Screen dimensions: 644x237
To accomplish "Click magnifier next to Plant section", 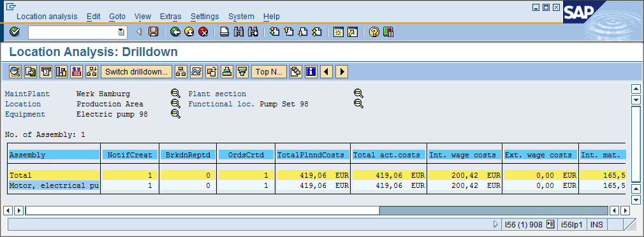I will tap(358, 94).
